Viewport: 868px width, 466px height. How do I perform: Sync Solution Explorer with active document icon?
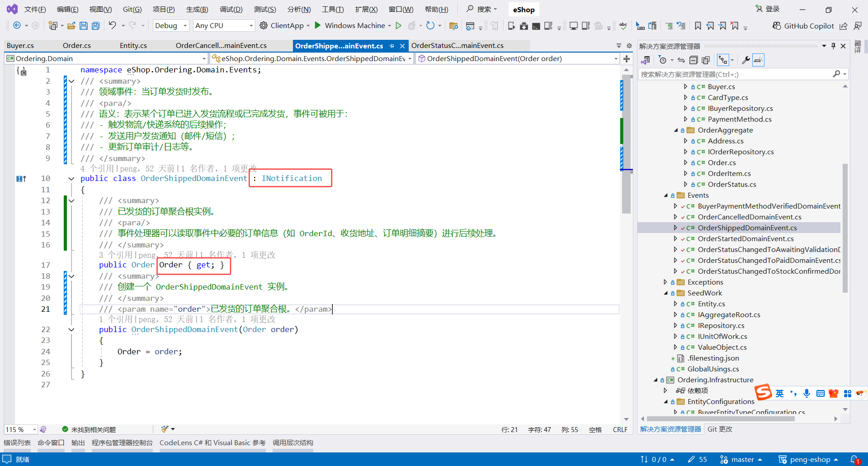coord(681,60)
